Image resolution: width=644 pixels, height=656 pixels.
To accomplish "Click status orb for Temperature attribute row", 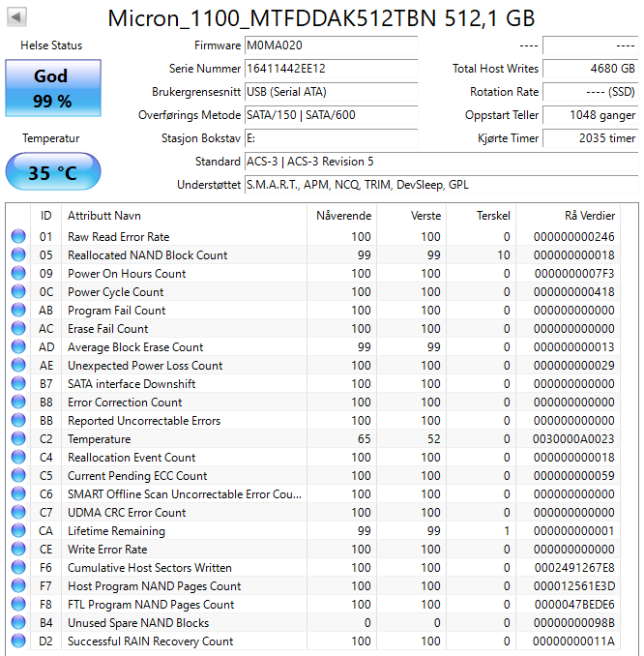I will pos(18,439).
